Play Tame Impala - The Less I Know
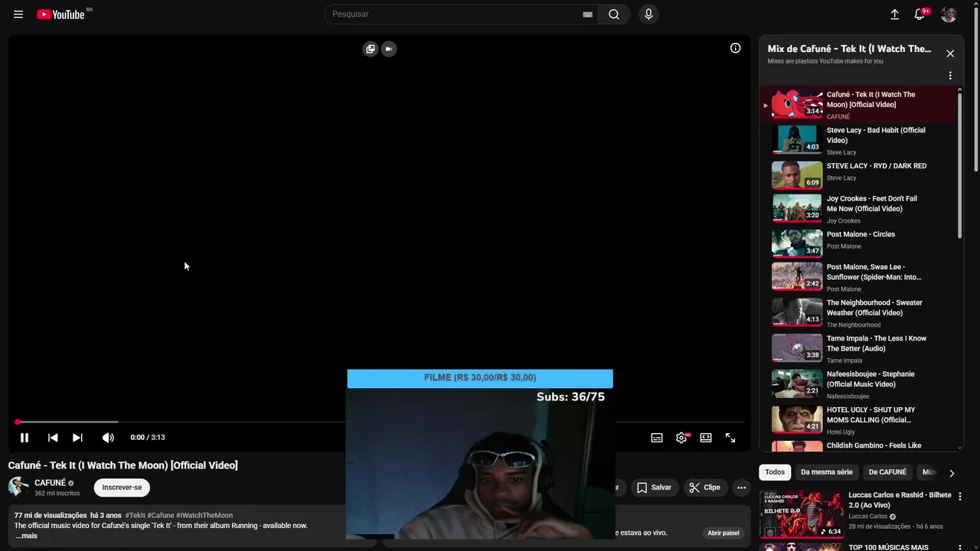Screen dimensions: 980x551 (x=858, y=348)
